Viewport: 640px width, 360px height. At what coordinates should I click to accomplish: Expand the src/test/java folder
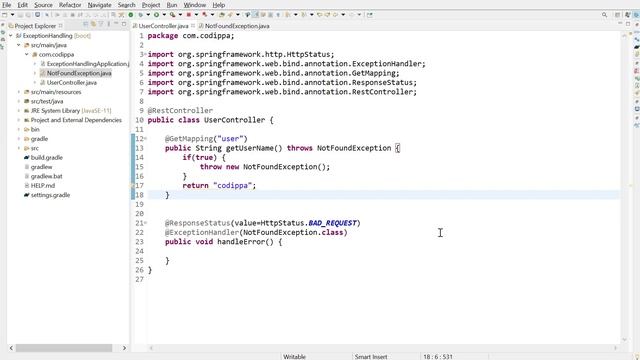click(x=19, y=101)
